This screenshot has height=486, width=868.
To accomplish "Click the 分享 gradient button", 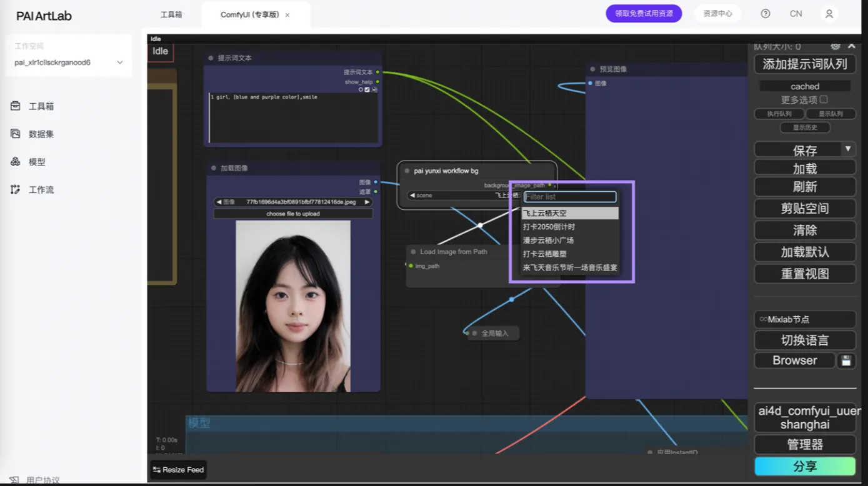I will [x=805, y=467].
